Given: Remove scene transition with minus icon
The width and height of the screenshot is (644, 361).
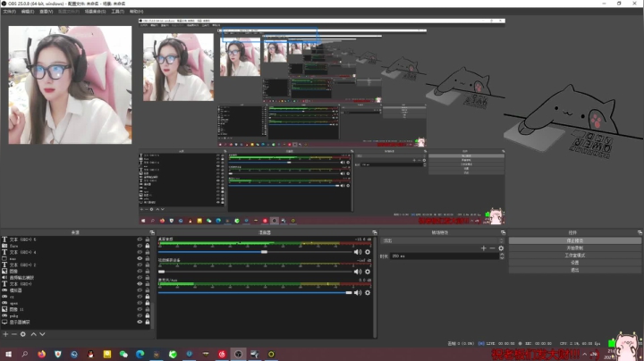Looking at the screenshot, I should (x=492, y=248).
